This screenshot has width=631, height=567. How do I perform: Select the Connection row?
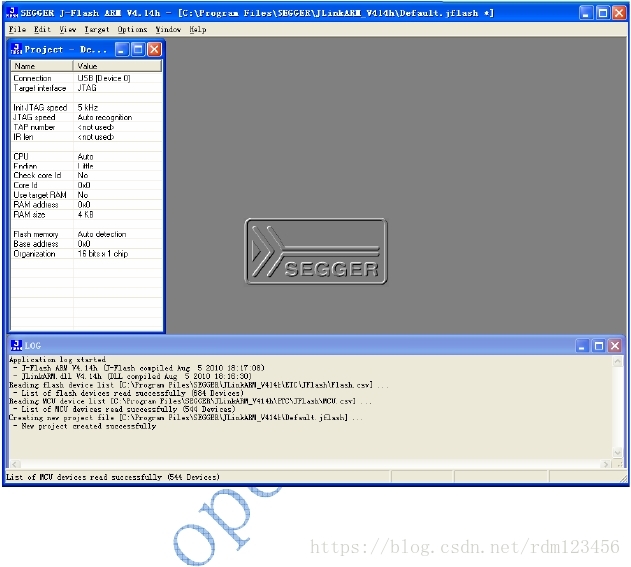coord(87,78)
